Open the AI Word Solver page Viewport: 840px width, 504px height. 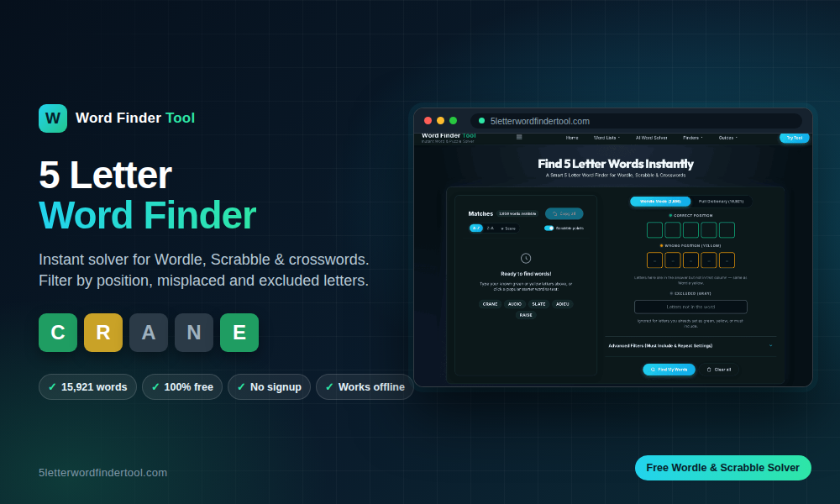[x=652, y=138]
